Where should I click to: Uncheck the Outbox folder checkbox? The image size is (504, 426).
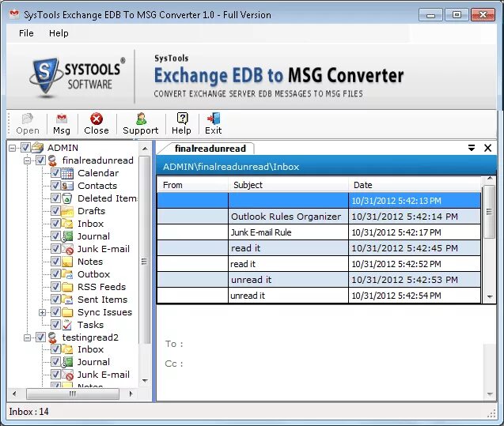[55, 273]
